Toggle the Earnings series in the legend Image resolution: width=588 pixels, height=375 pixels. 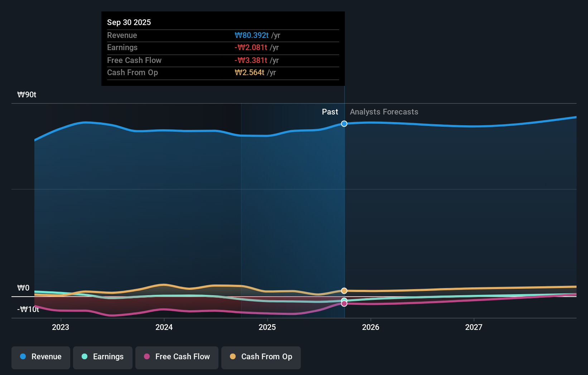coord(103,357)
